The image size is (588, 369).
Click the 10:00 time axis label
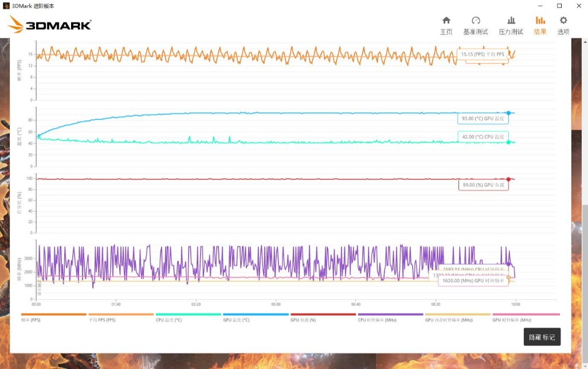point(516,304)
